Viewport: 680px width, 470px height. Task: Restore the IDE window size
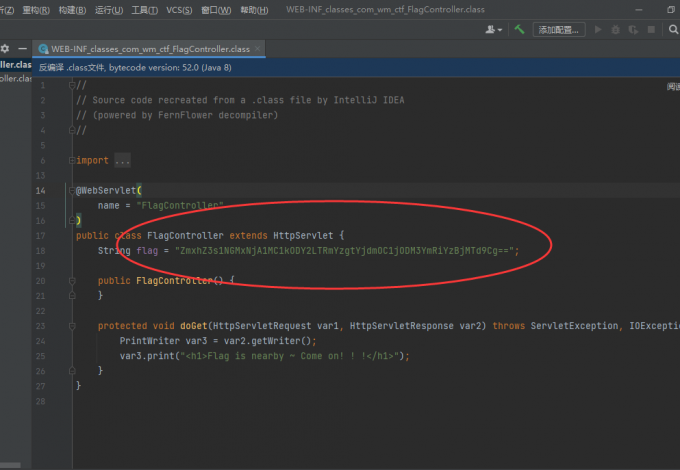point(670,10)
